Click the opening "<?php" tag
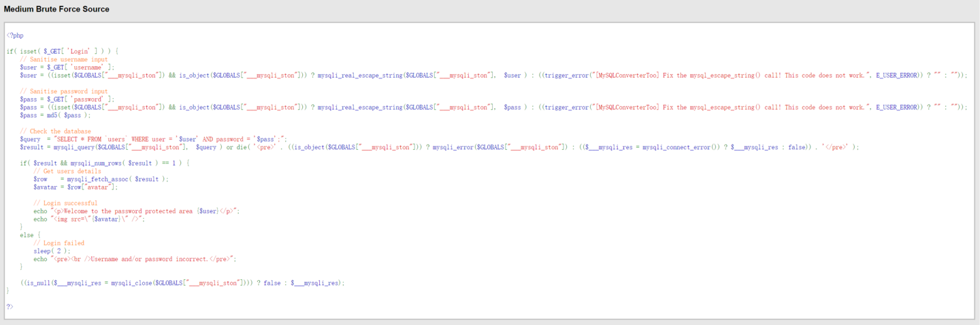The height and width of the screenshot is (325, 980). click(15, 35)
